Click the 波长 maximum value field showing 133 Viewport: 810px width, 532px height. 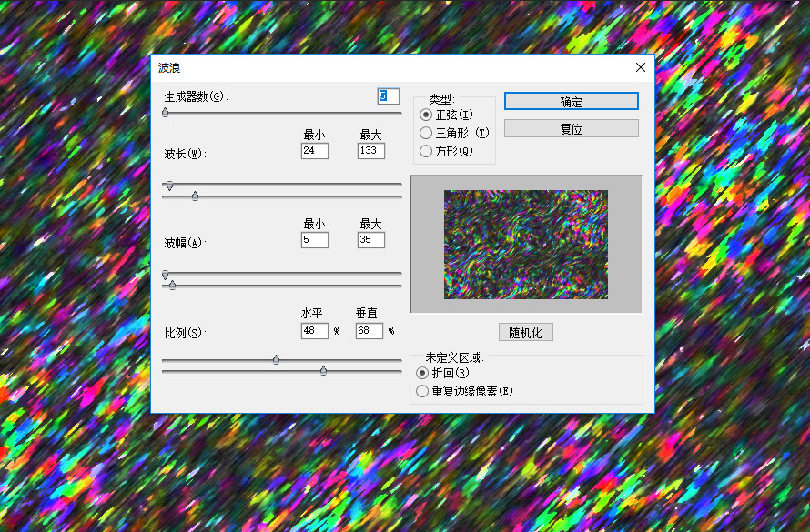click(x=370, y=151)
